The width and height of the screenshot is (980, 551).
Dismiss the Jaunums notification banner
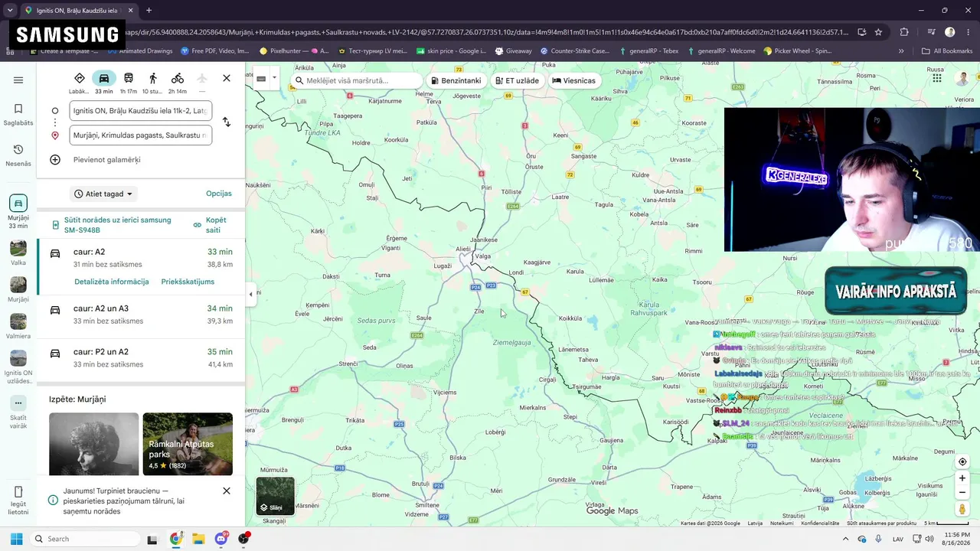(227, 491)
